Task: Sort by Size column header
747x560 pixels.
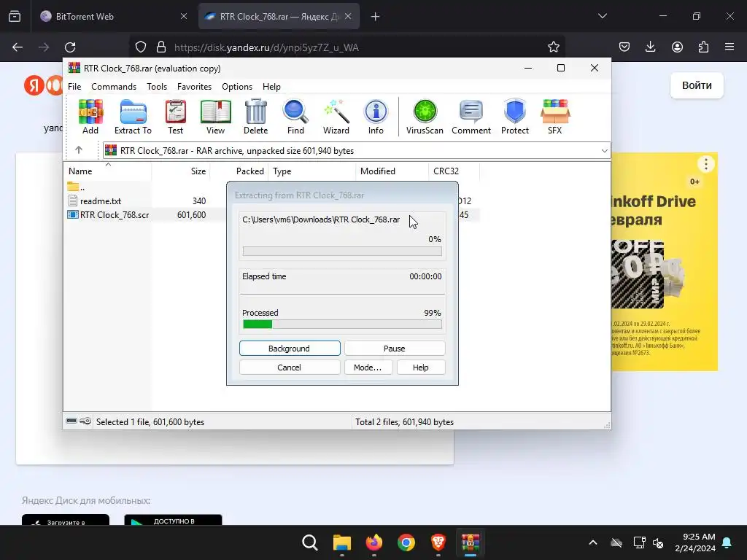Action: 181,171
